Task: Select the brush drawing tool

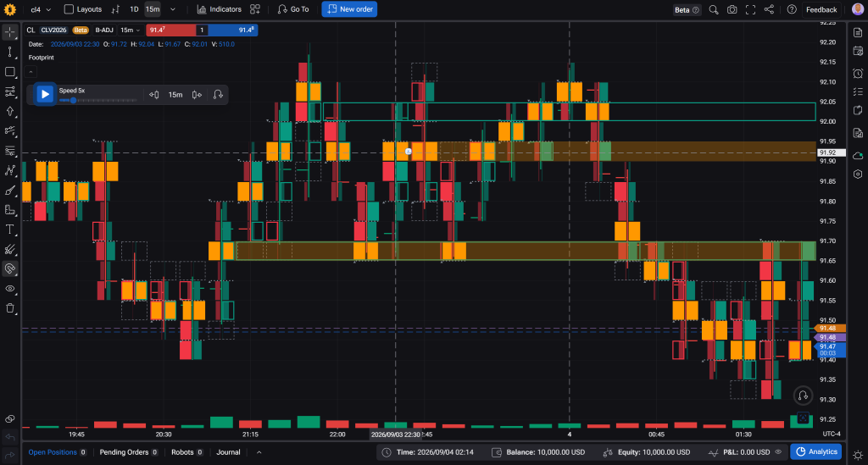Action: (10, 191)
